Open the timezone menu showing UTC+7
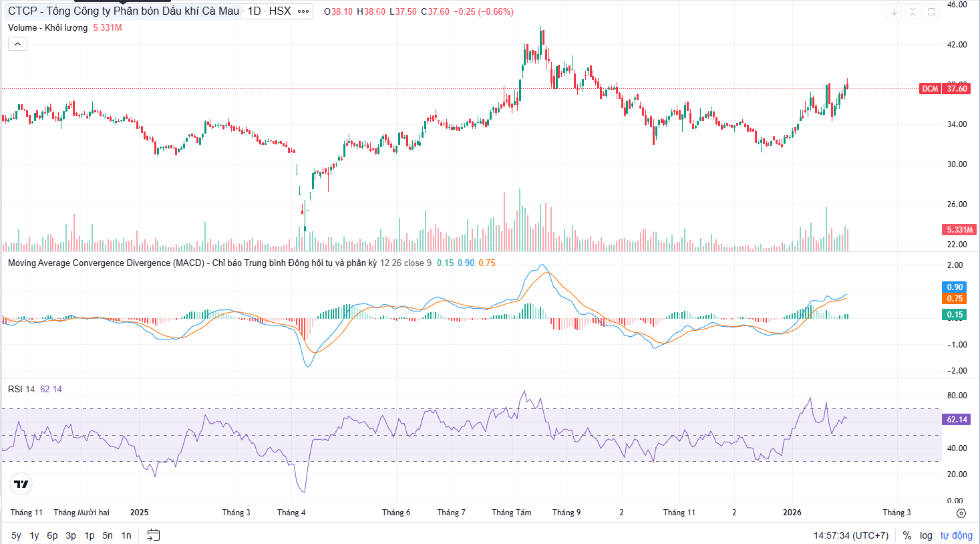Image resolution: width=980 pixels, height=544 pixels. (x=851, y=535)
